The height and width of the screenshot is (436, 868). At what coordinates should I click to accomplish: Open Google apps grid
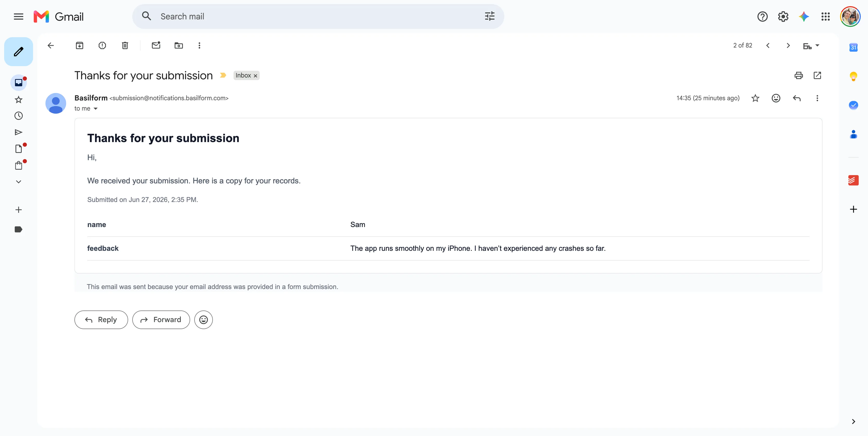(x=826, y=17)
